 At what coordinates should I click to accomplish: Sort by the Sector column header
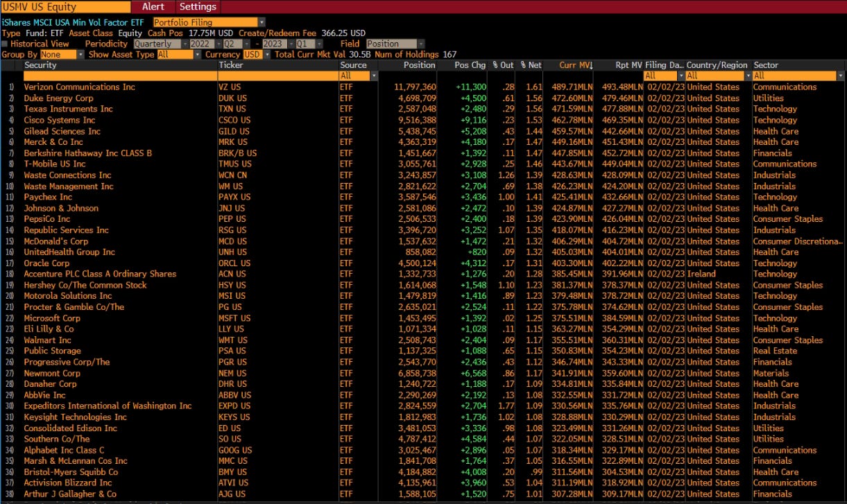(766, 65)
